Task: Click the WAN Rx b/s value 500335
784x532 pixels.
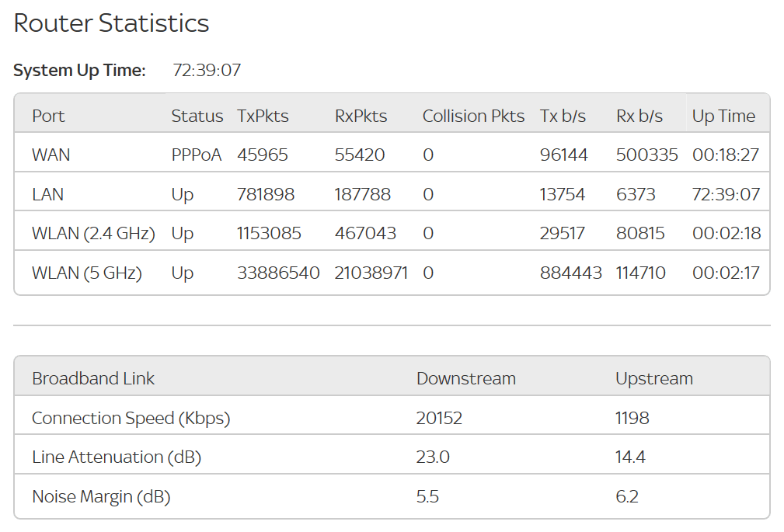Action: [x=646, y=155]
